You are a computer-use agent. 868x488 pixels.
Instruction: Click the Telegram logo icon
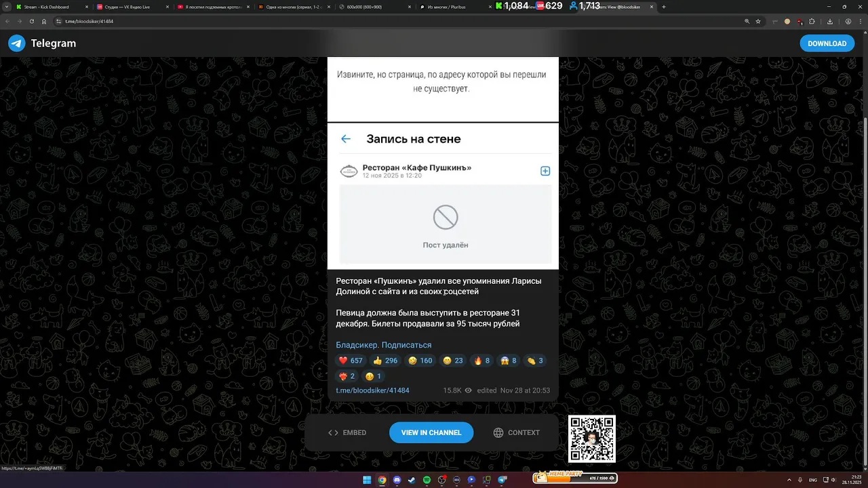pos(17,43)
